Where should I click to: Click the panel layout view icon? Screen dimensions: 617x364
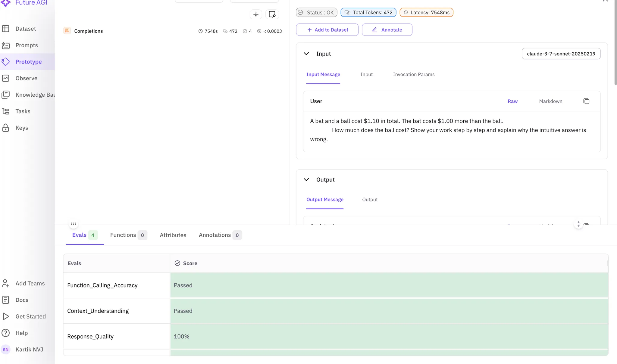point(272,14)
